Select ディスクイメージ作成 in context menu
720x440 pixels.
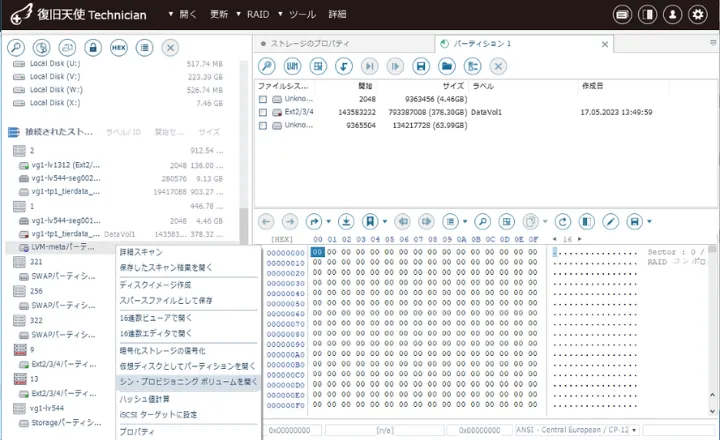coord(155,285)
